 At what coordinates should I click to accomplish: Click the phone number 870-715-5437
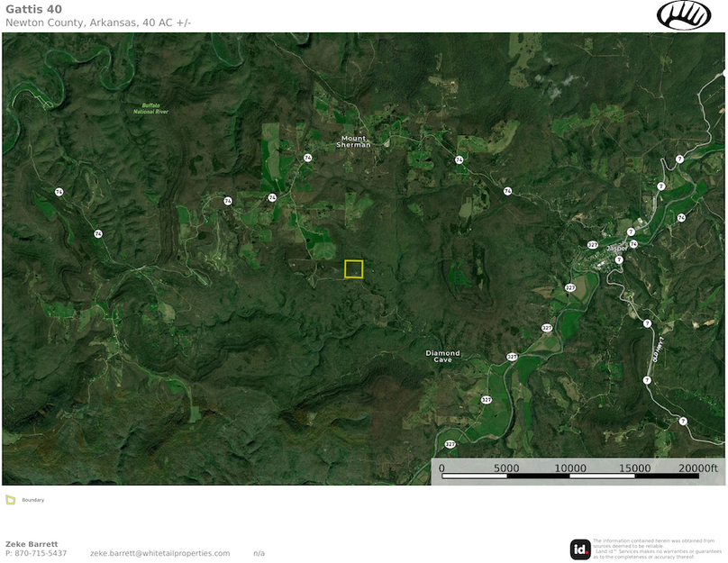(x=41, y=553)
